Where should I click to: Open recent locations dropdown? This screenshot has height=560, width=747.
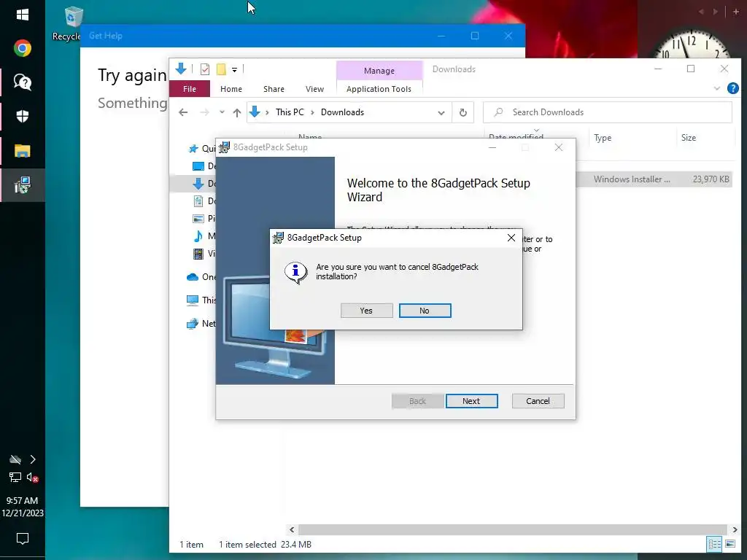click(x=222, y=112)
